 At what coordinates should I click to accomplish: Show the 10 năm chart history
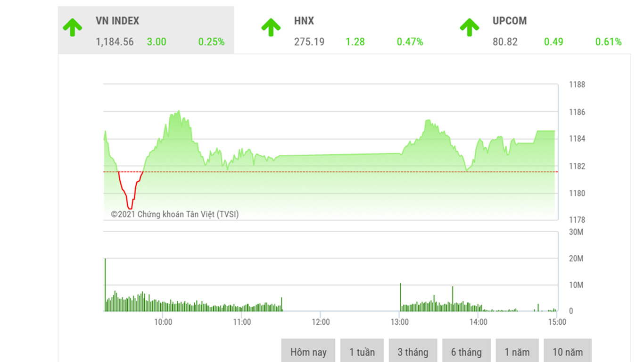[x=568, y=351]
